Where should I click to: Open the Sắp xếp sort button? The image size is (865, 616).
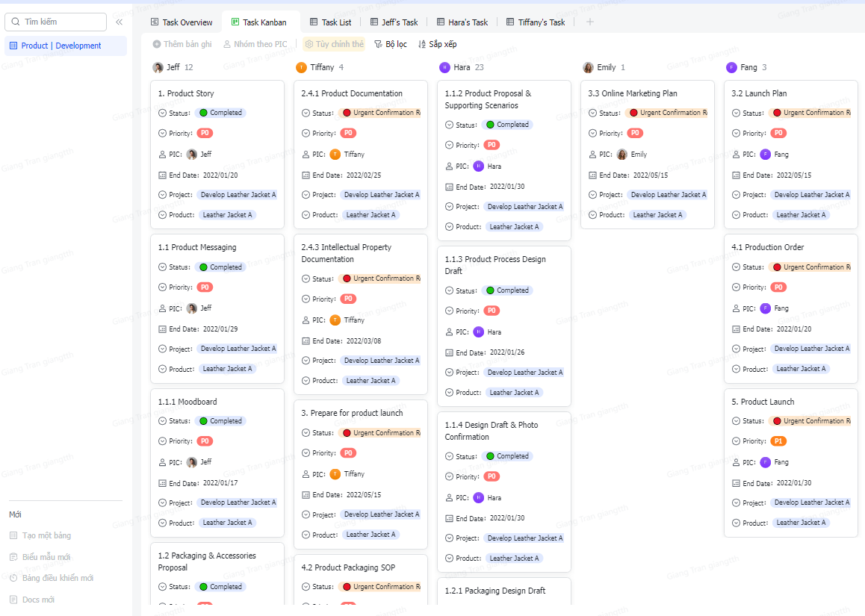pos(438,44)
